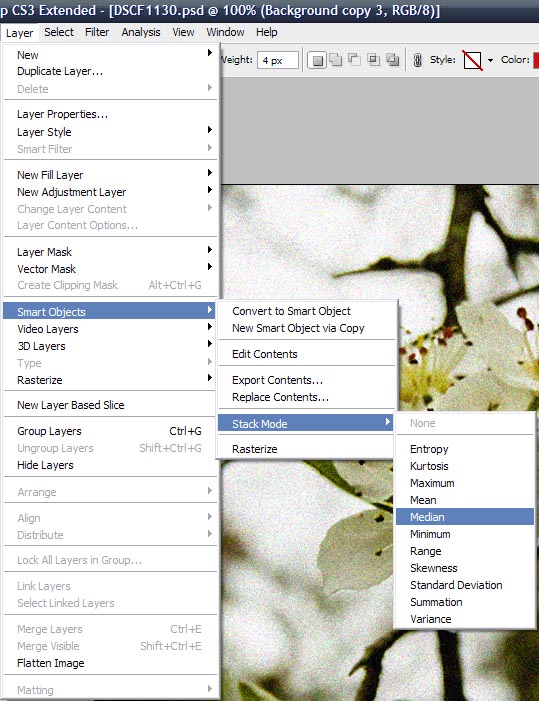Click the Intersect shape areas icon
The image size is (539, 701).
373,59
